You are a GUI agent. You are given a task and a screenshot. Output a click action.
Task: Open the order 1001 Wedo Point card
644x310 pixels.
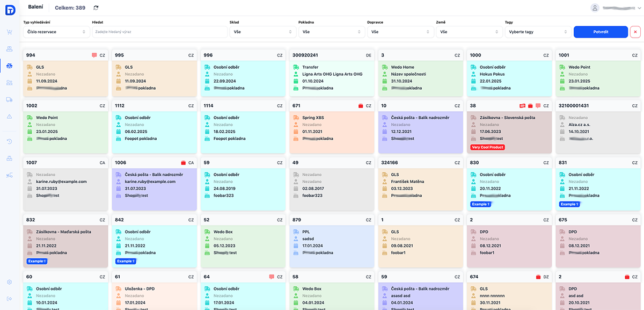(598, 72)
